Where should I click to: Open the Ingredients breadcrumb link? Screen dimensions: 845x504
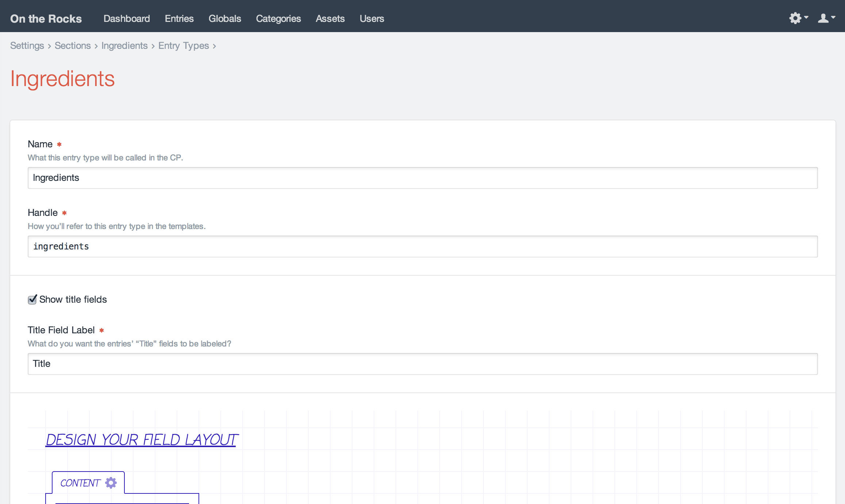tap(124, 46)
